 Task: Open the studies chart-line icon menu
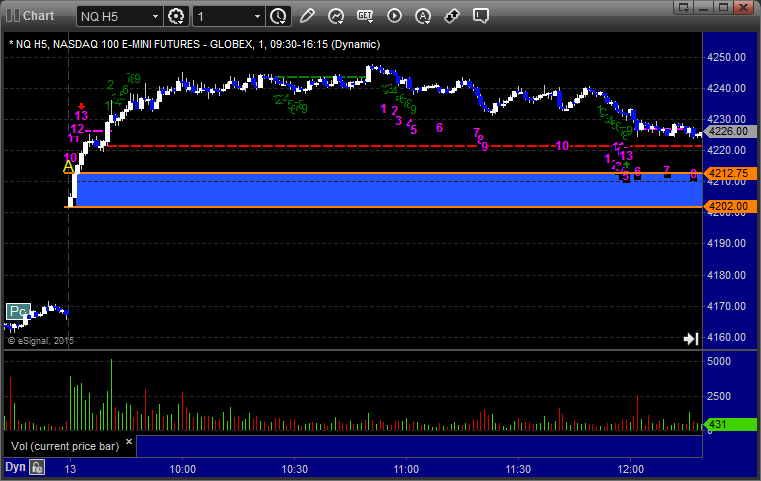336,16
